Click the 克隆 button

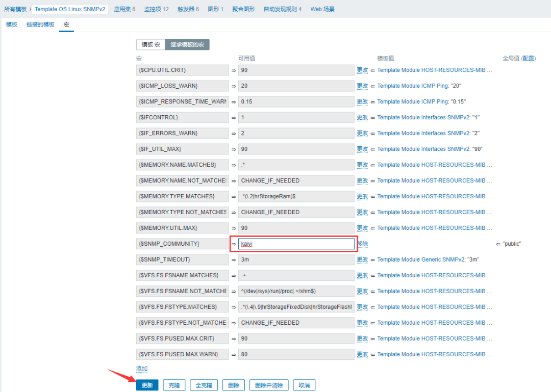click(x=174, y=385)
